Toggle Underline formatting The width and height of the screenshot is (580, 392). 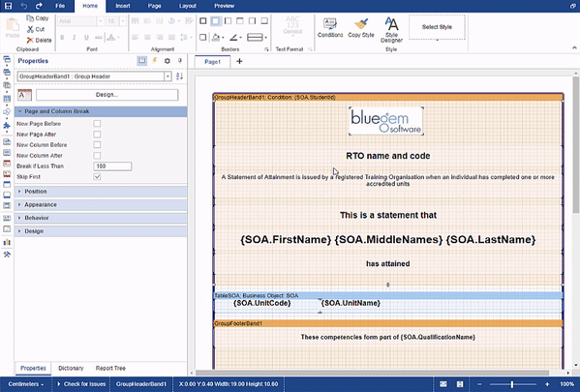click(x=86, y=38)
